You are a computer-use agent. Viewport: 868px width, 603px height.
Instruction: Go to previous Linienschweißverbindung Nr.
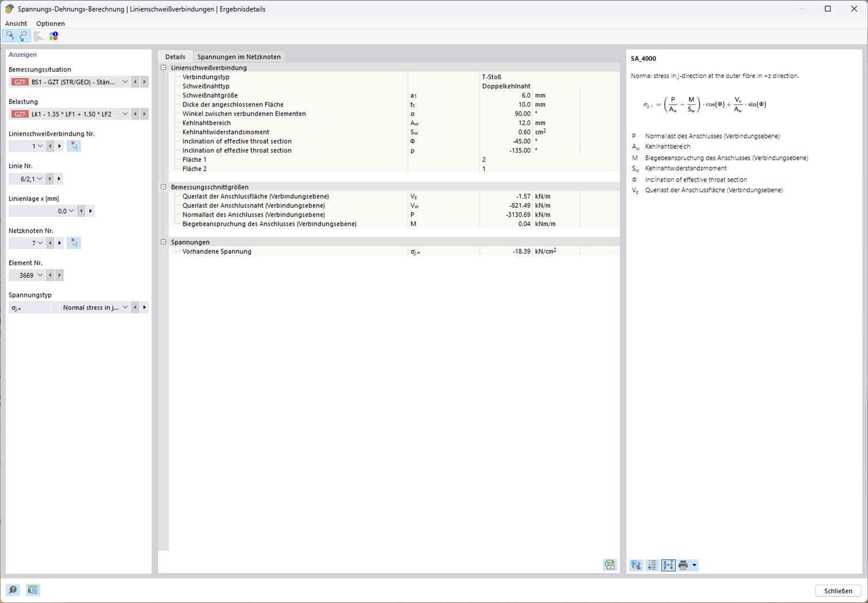(x=51, y=146)
